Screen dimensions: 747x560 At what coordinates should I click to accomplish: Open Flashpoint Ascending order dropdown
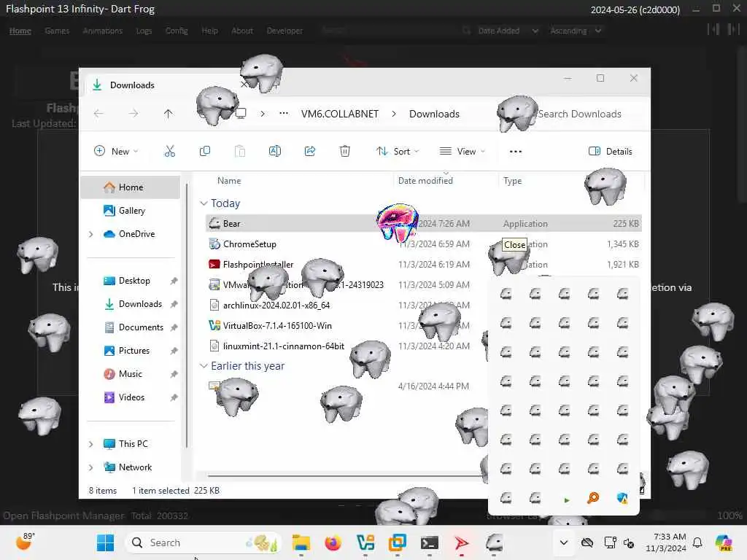click(x=576, y=31)
